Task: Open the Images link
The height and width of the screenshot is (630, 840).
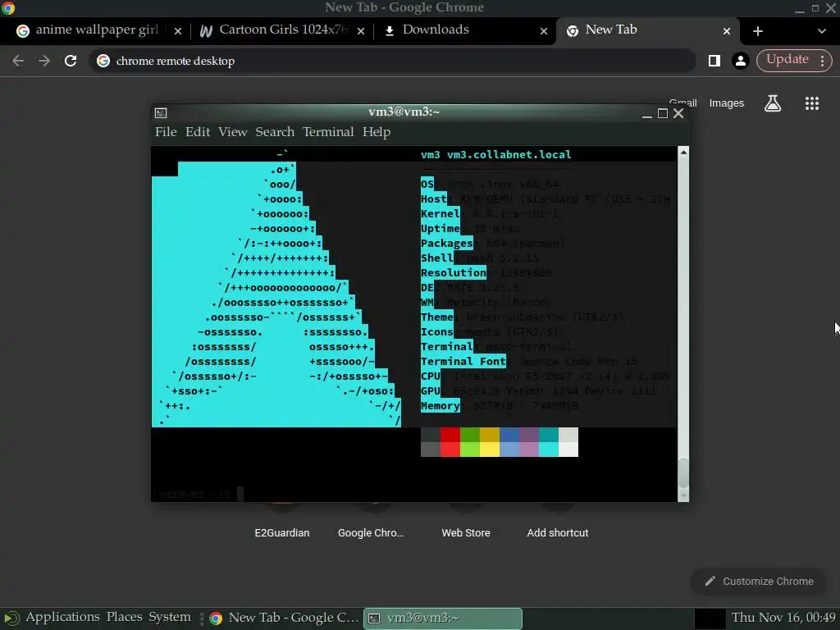Action: coord(727,103)
